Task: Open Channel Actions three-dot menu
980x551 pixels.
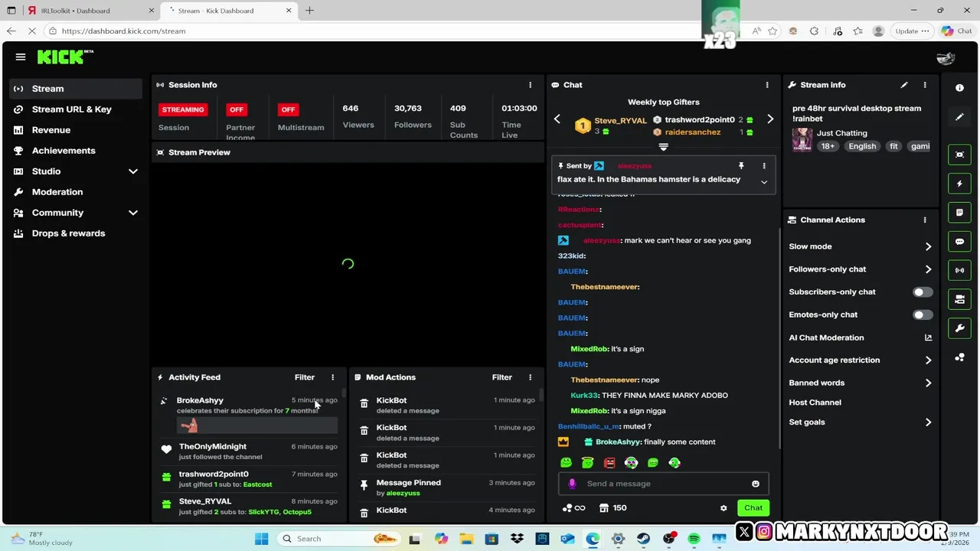Action: pyautogui.click(x=925, y=220)
